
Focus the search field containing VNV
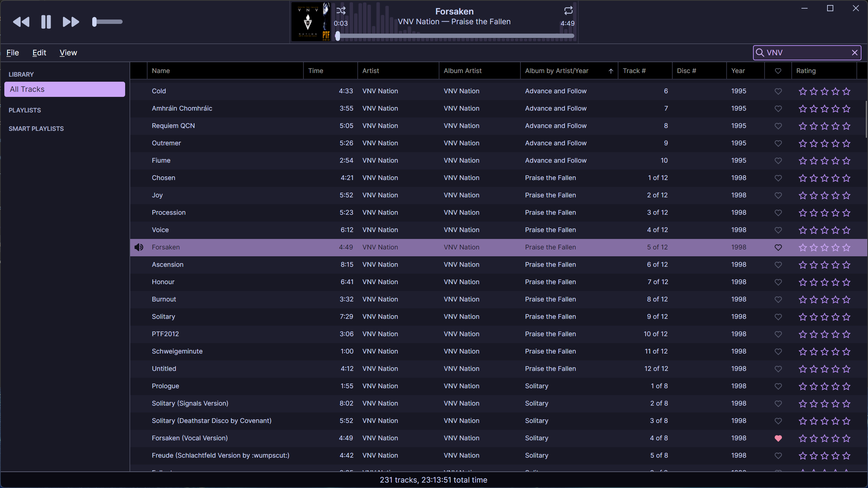807,53
